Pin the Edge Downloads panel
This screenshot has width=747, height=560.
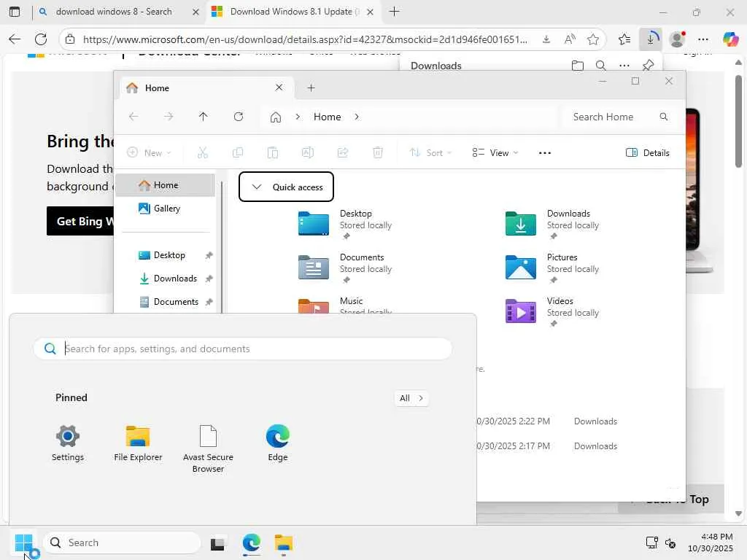coord(648,65)
